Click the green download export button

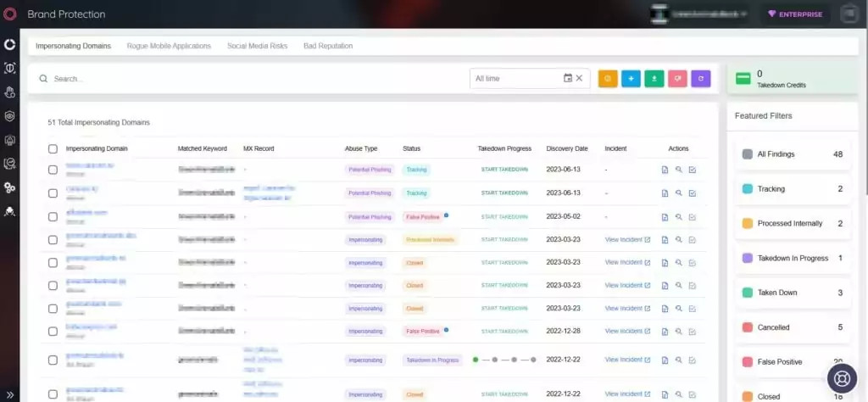[x=654, y=79]
